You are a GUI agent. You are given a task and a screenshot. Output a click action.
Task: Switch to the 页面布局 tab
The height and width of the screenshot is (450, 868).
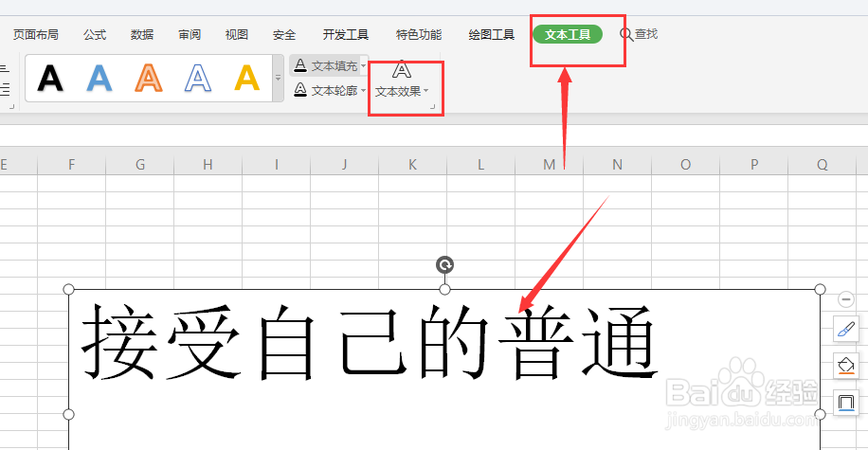tap(36, 34)
